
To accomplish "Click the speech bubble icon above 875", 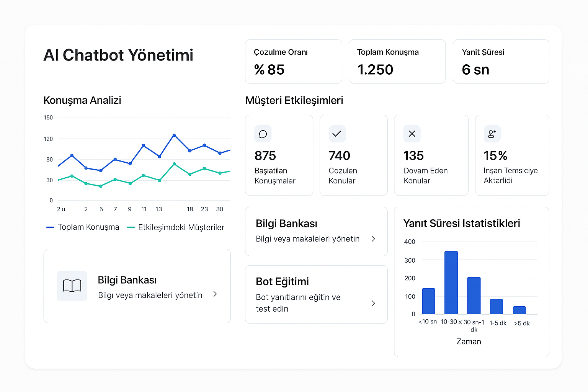I will (x=263, y=134).
